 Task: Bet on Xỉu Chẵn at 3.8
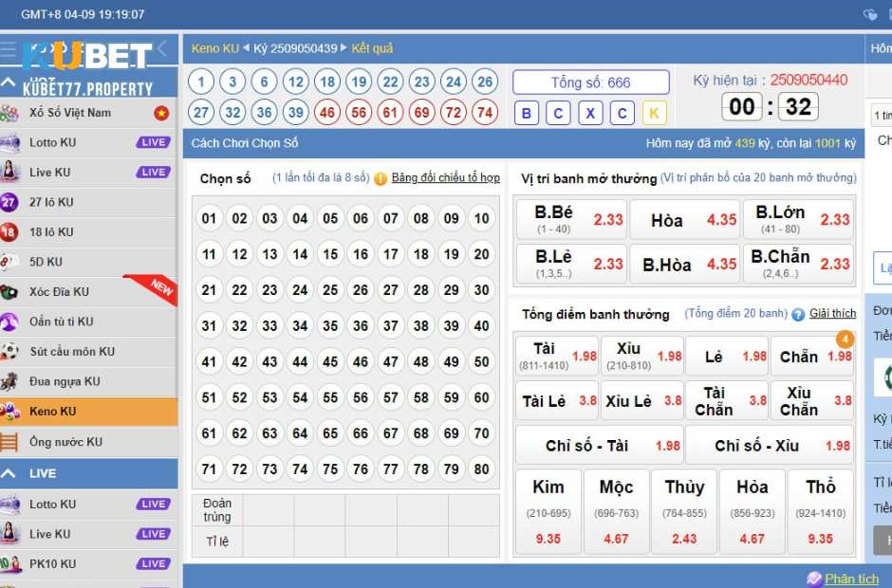812,401
